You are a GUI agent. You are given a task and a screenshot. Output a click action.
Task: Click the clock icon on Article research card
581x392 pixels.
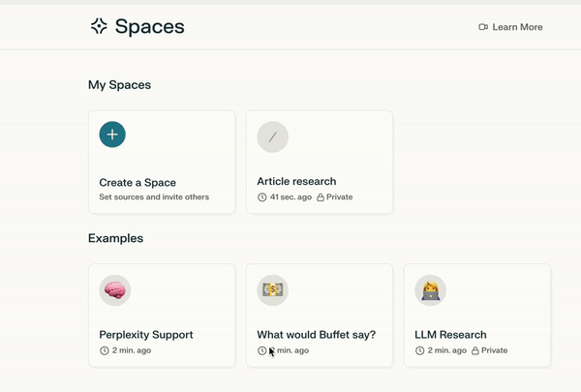[262, 197]
